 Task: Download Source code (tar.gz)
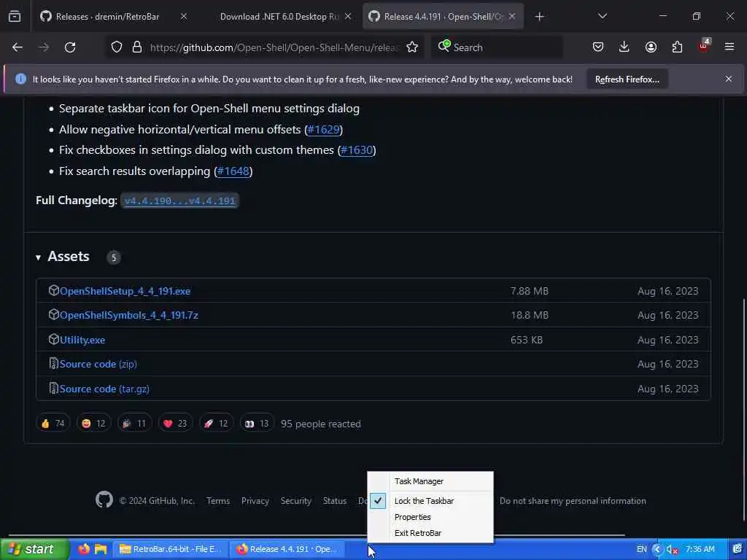104,389
